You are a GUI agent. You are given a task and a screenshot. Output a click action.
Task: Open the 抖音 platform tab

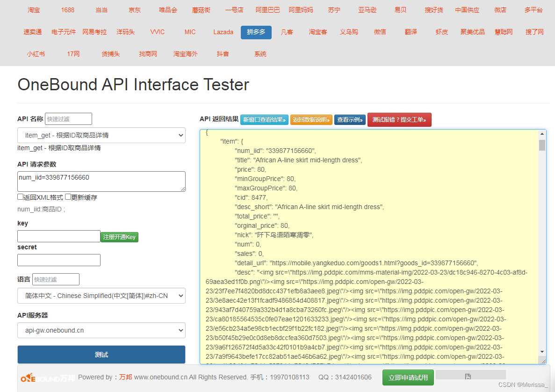[223, 54]
